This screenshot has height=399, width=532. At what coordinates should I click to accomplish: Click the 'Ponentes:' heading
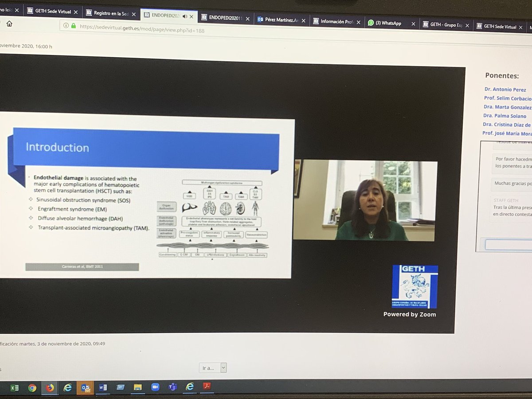tap(502, 76)
